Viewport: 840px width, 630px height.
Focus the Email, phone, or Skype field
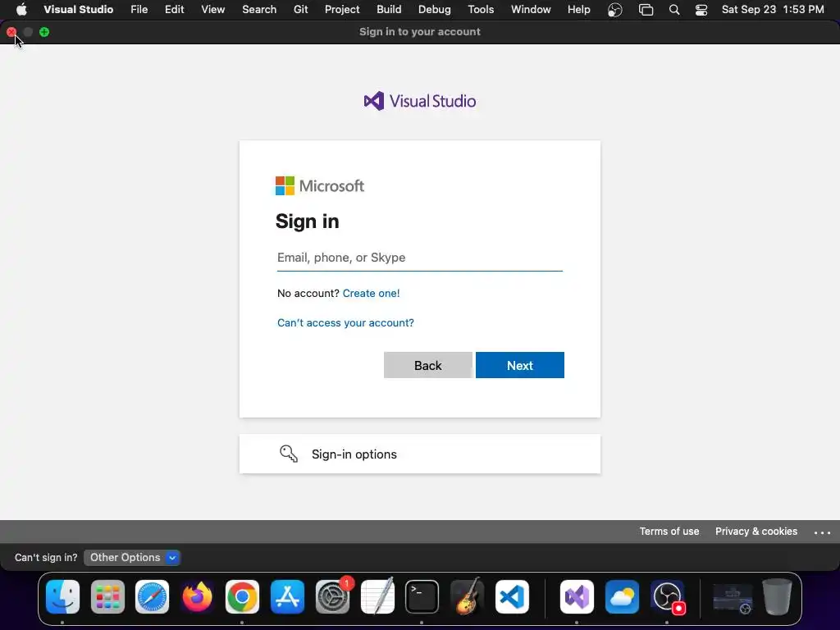pyautogui.click(x=419, y=258)
